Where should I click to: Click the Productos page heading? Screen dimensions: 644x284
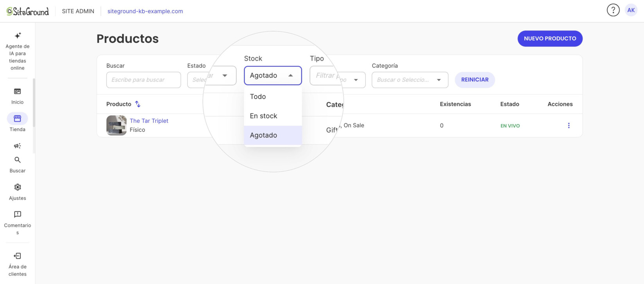coord(128,39)
